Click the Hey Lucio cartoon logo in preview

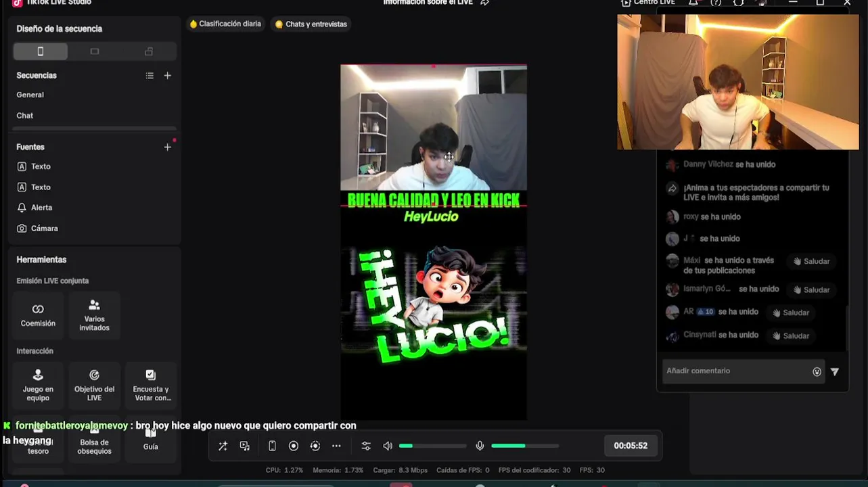click(434, 304)
